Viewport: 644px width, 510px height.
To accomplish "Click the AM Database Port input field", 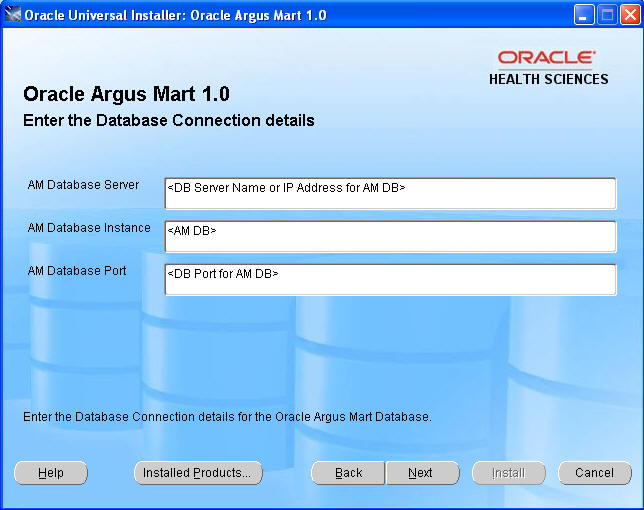I will tap(390, 280).
